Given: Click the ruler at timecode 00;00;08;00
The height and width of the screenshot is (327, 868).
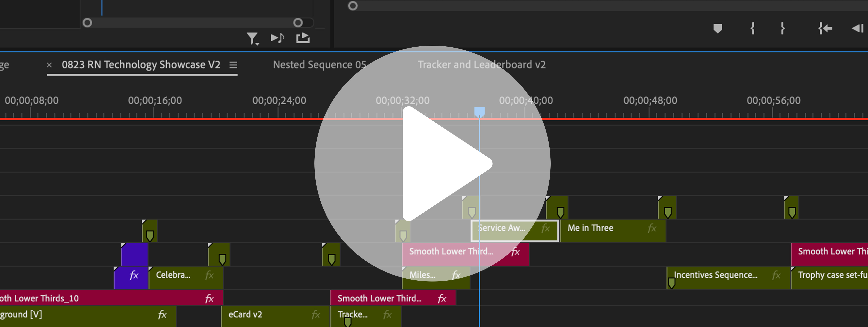Looking at the screenshot, I should [31, 100].
